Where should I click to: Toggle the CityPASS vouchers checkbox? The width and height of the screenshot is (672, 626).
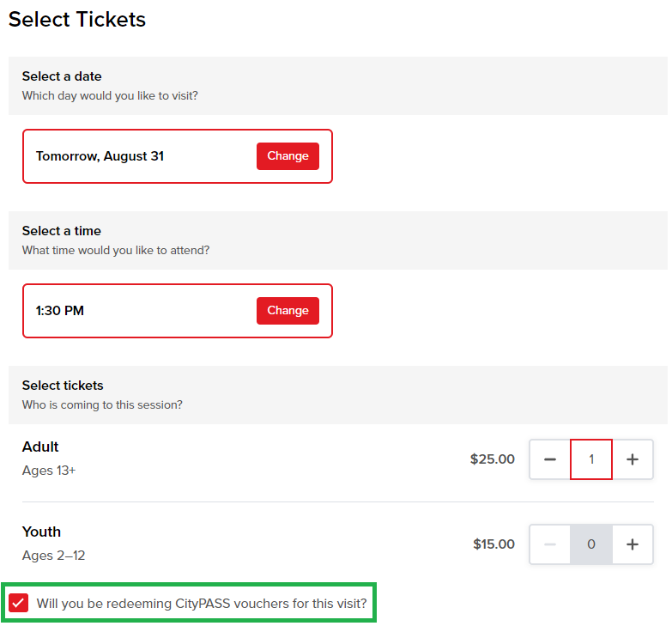tap(18, 604)
